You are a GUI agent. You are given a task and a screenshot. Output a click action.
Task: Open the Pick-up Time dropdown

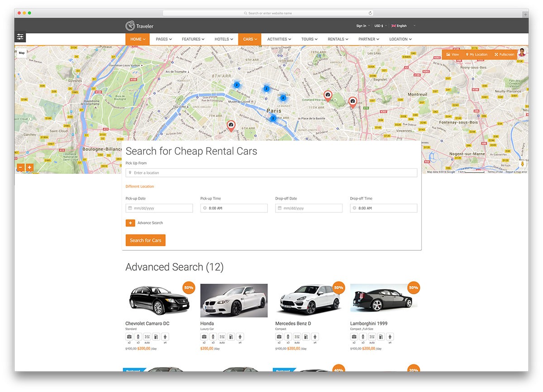coord(234,208)
